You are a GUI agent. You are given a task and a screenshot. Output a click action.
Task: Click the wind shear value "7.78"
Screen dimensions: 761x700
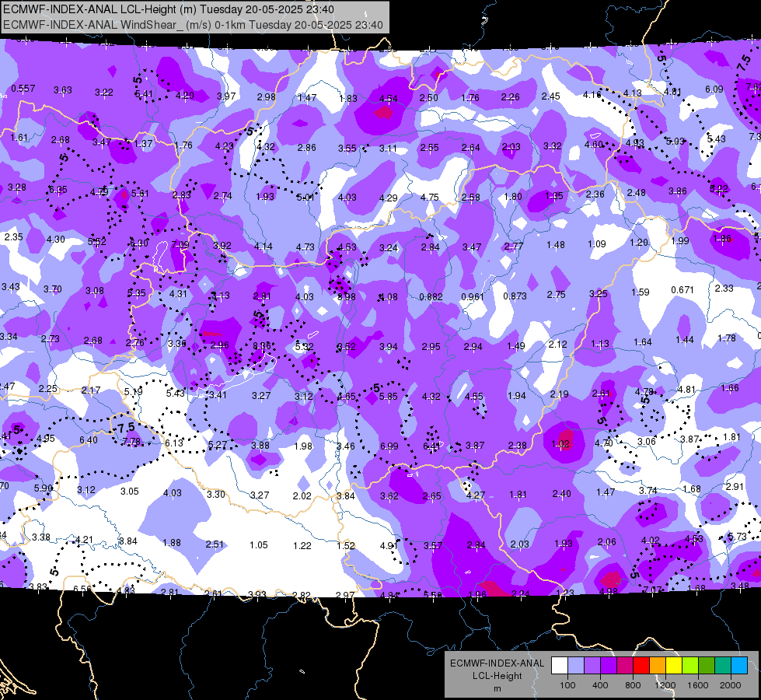[x=131, y=442]
